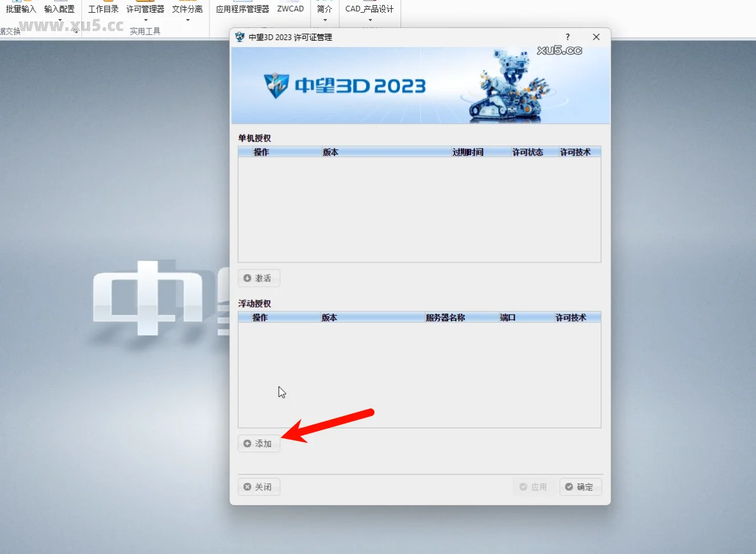Viewport: 756px width, 554px height.
Task: Open the 简介 dropdown arrow
Action: pos(324,20)
